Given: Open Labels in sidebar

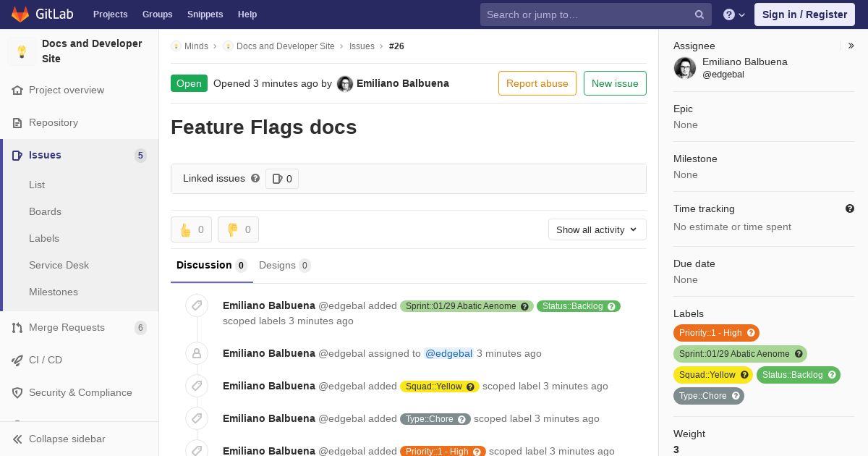Looking at the screenshot, I should click(44, 238).
